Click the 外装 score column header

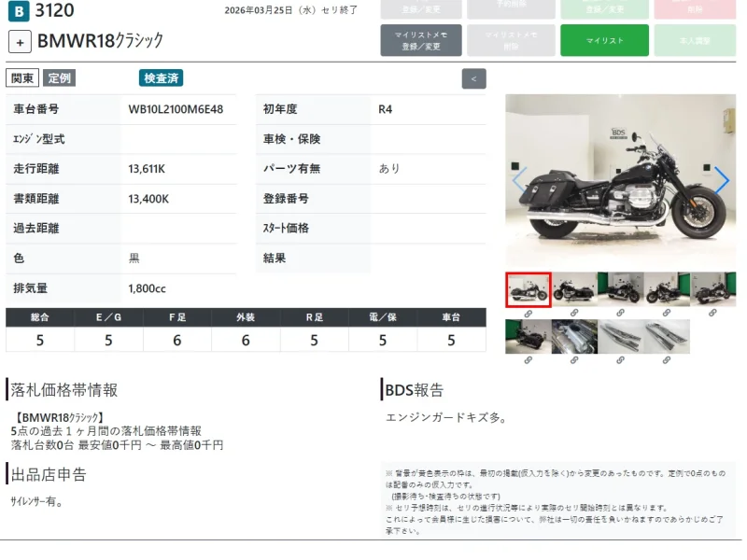click(x=246, y=317)
